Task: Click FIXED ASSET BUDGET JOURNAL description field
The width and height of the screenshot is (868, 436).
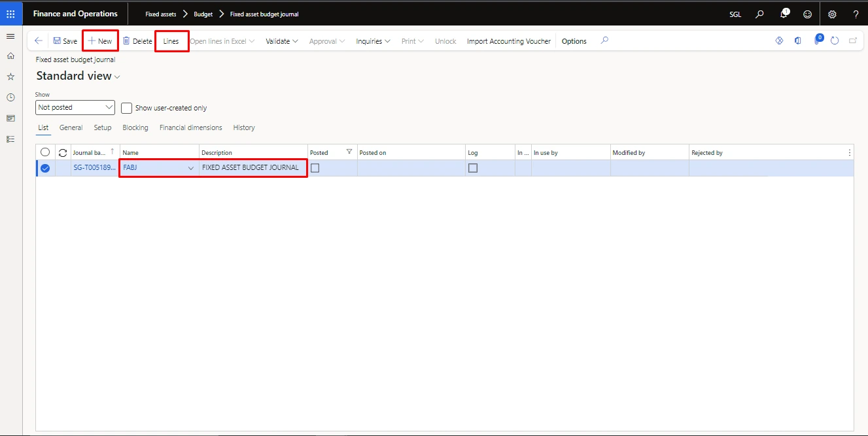Action: [253, 168]
